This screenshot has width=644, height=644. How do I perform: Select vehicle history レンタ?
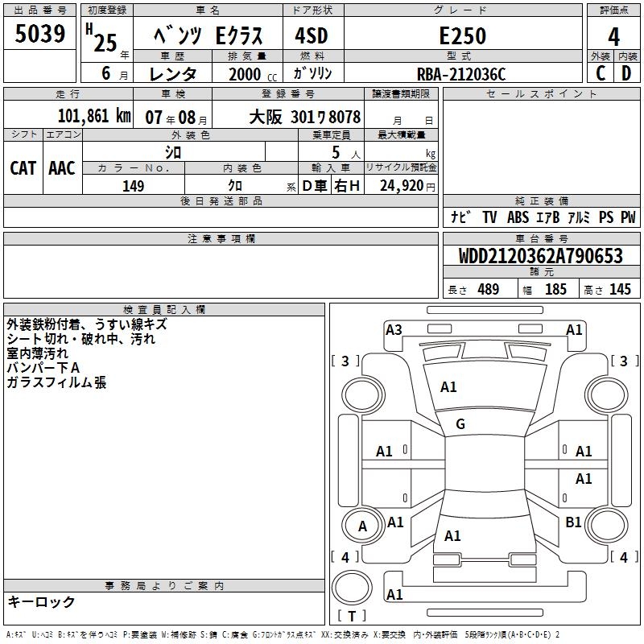click(x=172, y=74)
